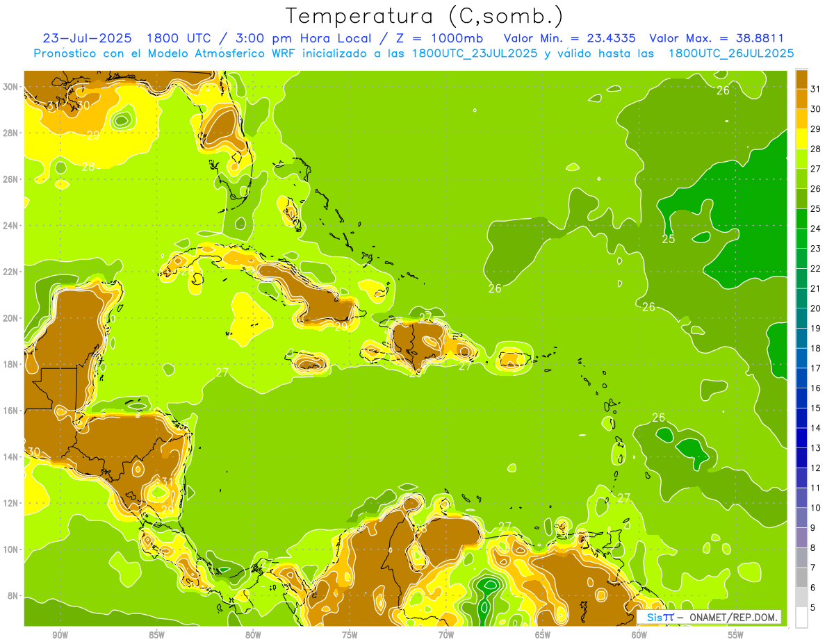Image resolution: width=834 pixels, height=644 pixels.
Task: Click the color bar label 24
Action: point(815,229)
